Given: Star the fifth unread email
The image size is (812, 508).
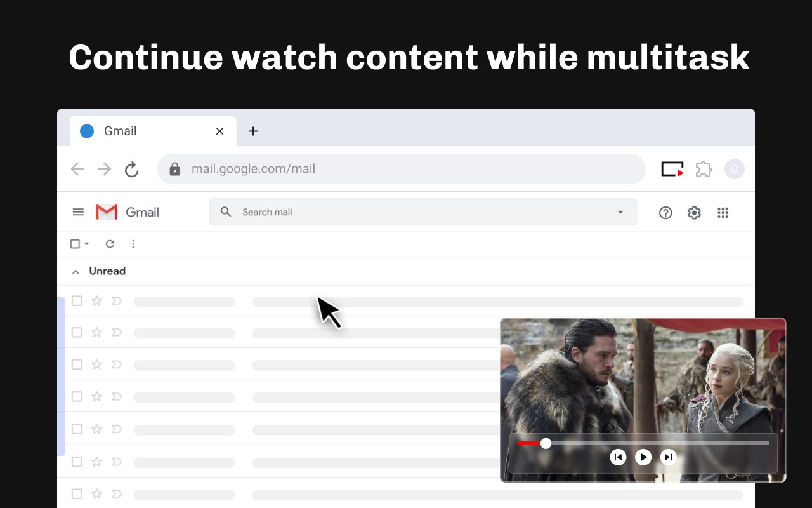Looking at the screenshot, I should pyautogui.click(x=96, y=429).
